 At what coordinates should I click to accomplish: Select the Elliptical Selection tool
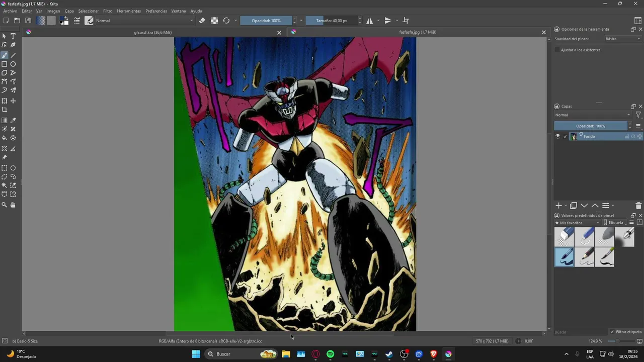13,168
